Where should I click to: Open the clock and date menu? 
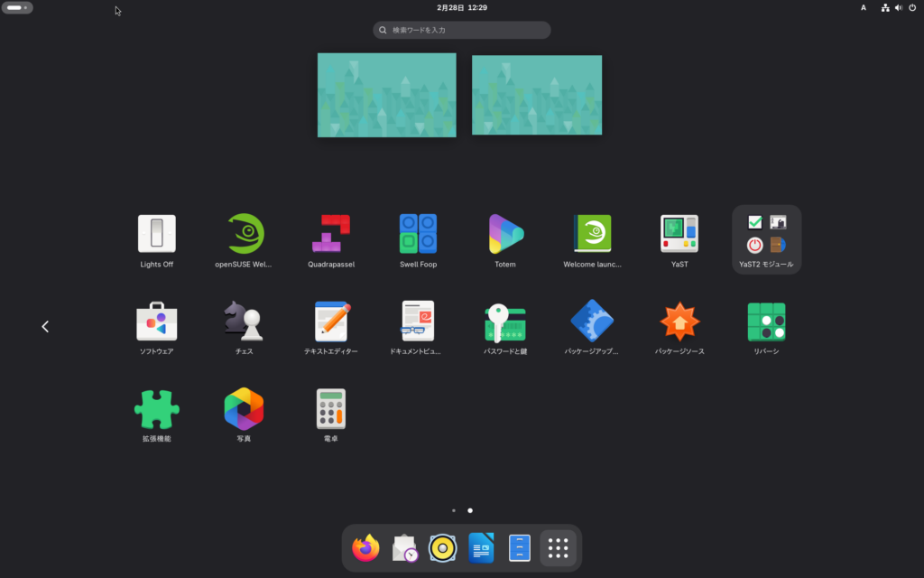[462, 7]
